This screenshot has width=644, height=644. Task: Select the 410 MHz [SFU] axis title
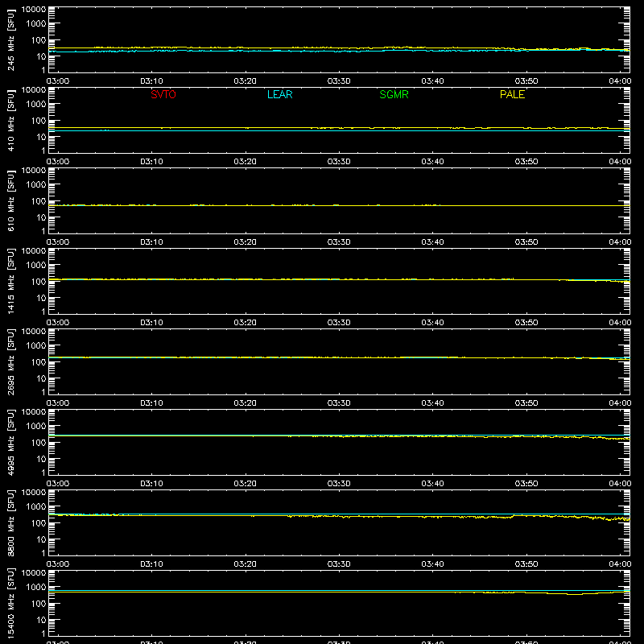coord(10,120)
